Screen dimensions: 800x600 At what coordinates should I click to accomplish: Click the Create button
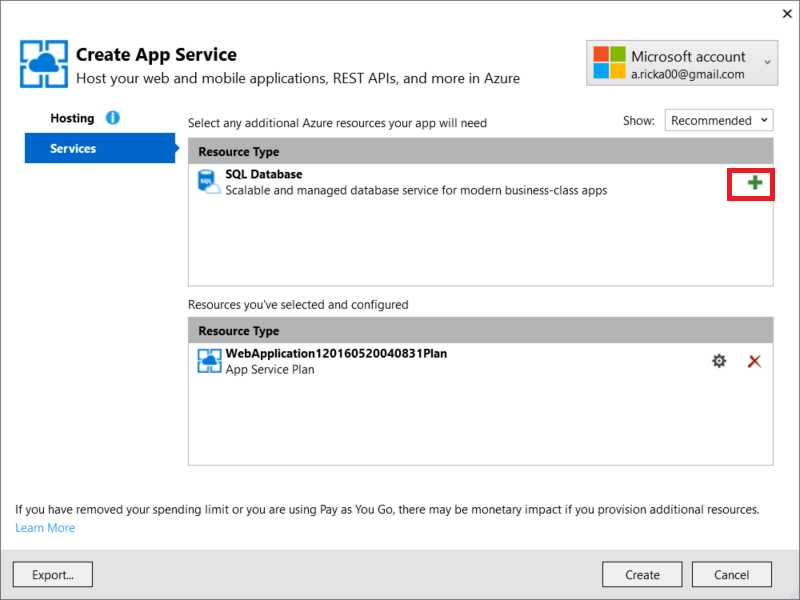pyautogui.click(x=642, y=575)
